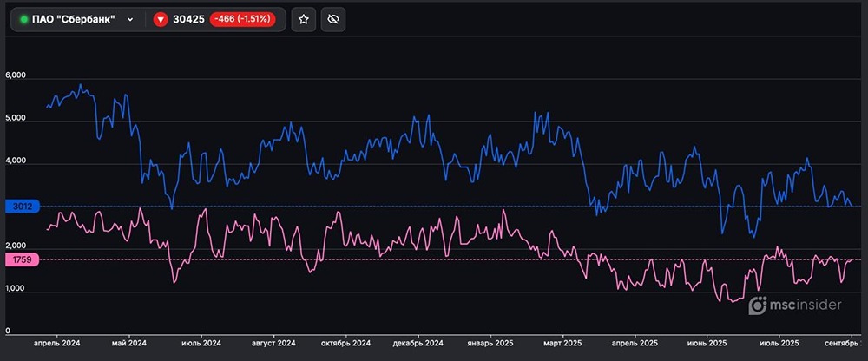
Task: Click the апрель 2024 axis label
Action: pos(56,344)
